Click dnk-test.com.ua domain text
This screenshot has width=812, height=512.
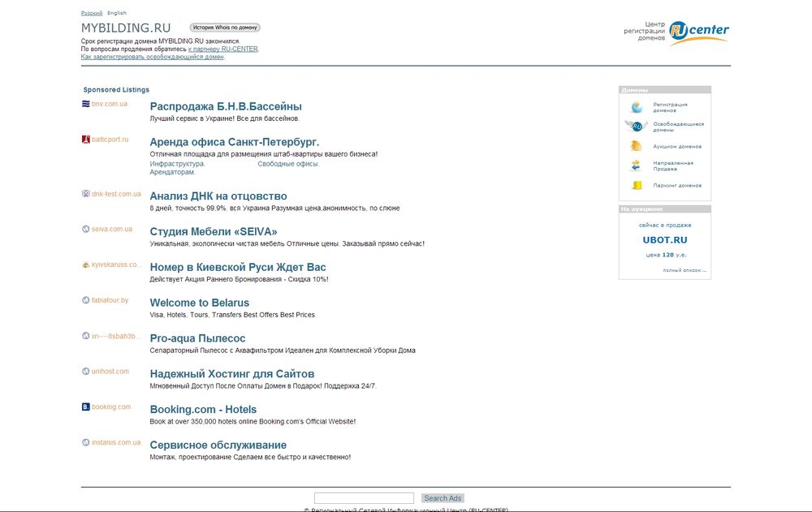(116, 194)
